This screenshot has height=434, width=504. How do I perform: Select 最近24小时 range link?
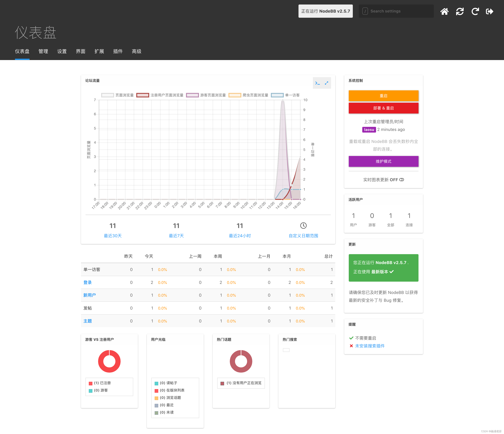tap(240, 236)
